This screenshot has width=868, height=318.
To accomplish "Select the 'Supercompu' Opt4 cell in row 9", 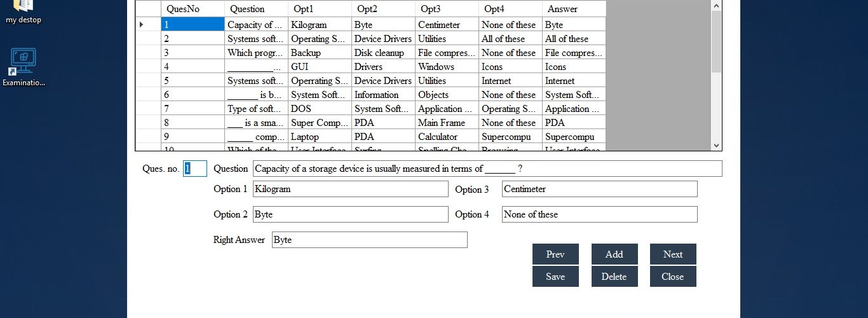I will [510, 137].
